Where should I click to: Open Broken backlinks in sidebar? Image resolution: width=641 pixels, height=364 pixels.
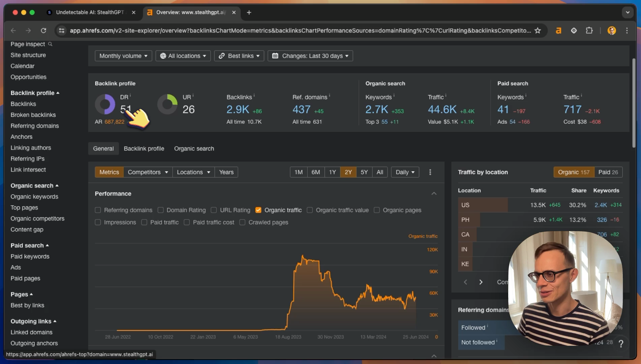coord(33,115)
